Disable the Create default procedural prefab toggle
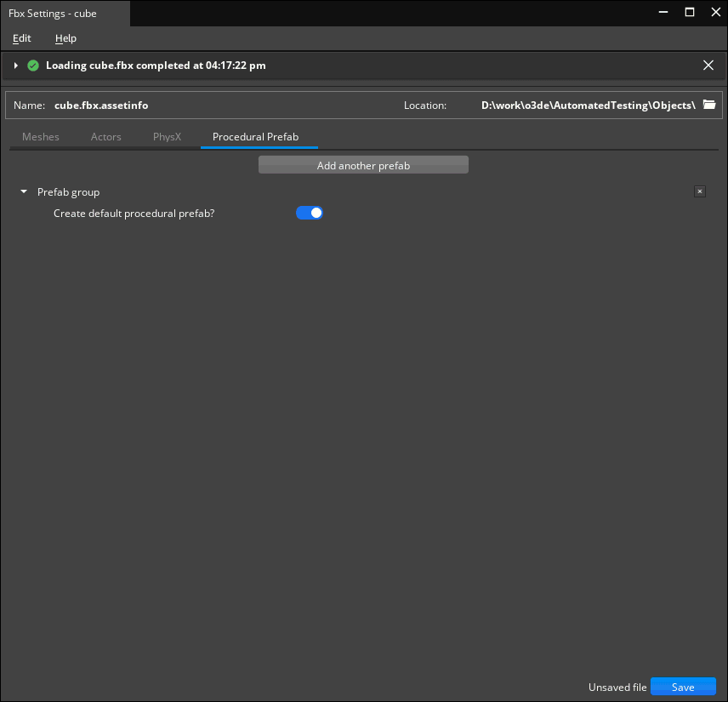This screenshot has height=702, width=728. (309, 213)
